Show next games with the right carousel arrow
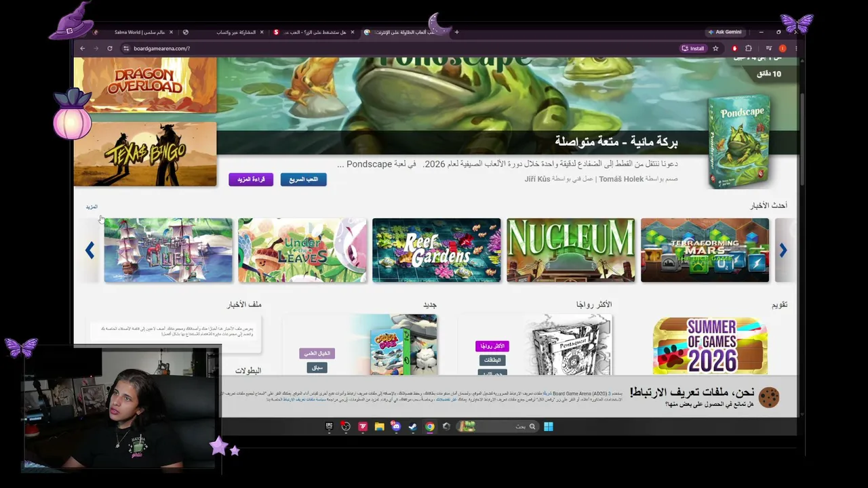This screenshot has width=868, height=488. click(783, 250)
